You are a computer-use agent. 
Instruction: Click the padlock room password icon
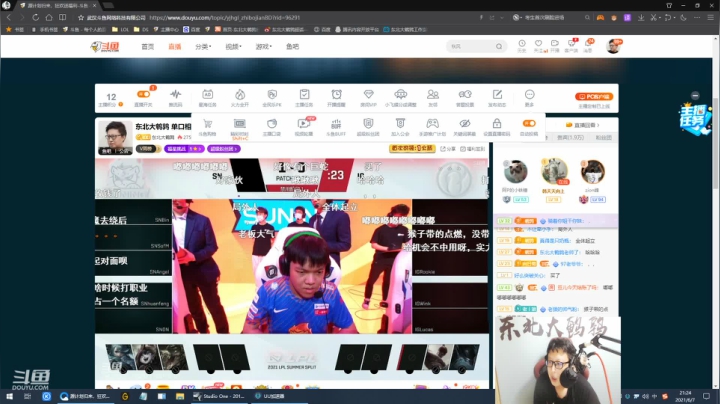coord(497,123)
